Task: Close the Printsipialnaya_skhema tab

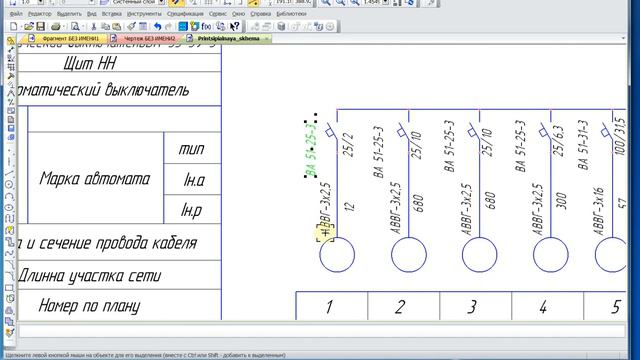Action: tap(267, 38)
